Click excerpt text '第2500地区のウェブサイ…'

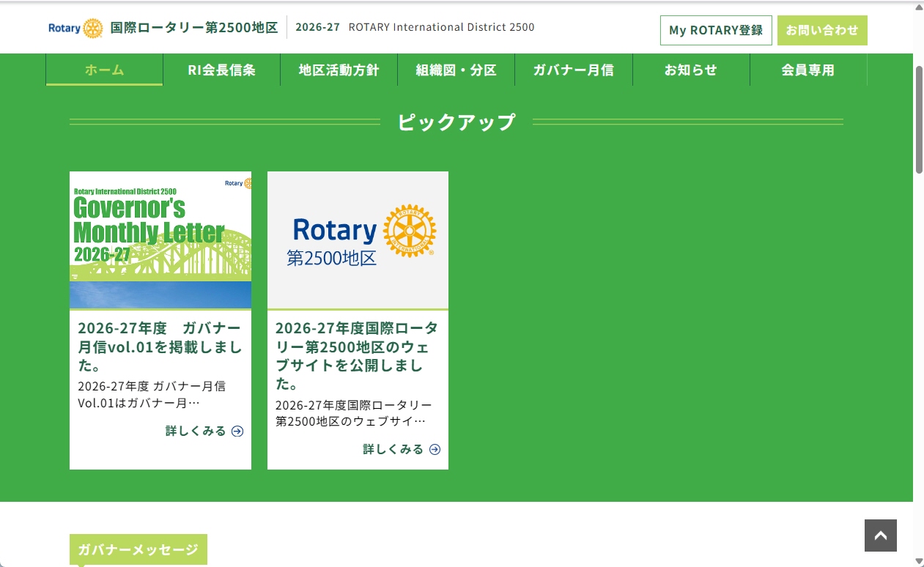click(350, 421)
